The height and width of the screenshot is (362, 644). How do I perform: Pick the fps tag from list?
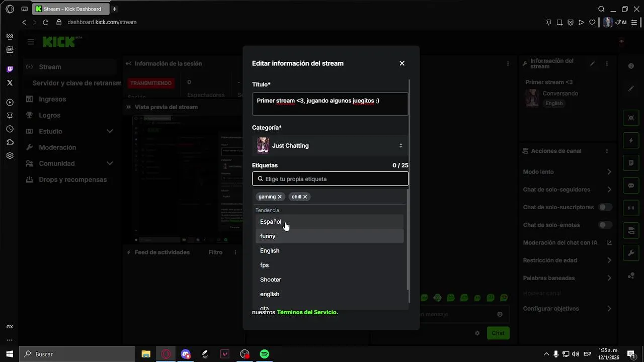pyautogui.click(x=330, y=265)
